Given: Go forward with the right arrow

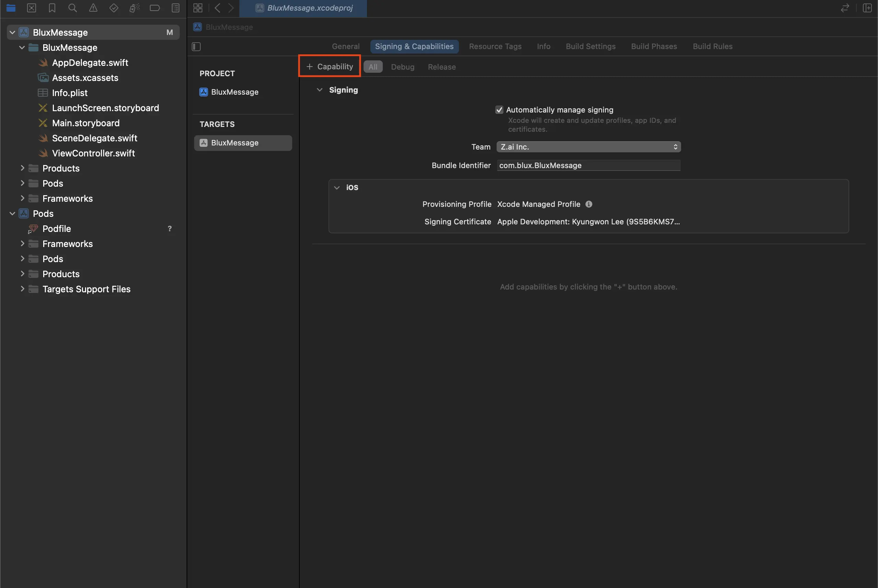Looking at the screenshot, I should tap(231, 8).
